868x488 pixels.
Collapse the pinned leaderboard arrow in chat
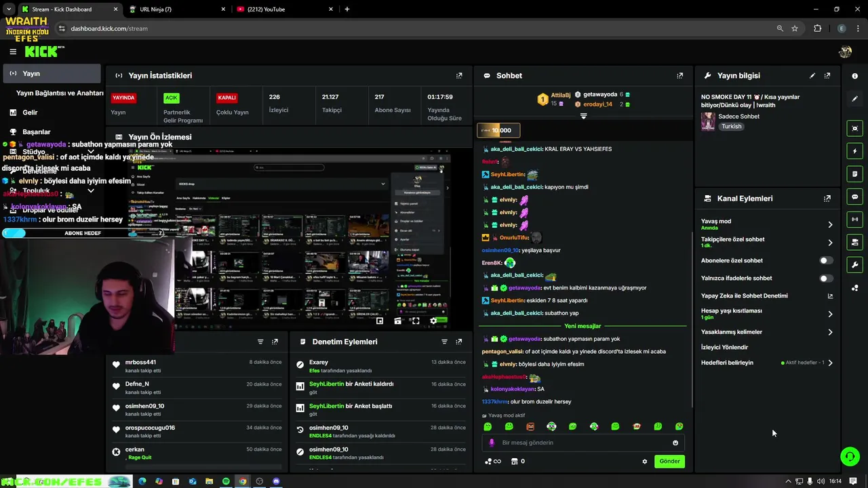tap(583, 117)
